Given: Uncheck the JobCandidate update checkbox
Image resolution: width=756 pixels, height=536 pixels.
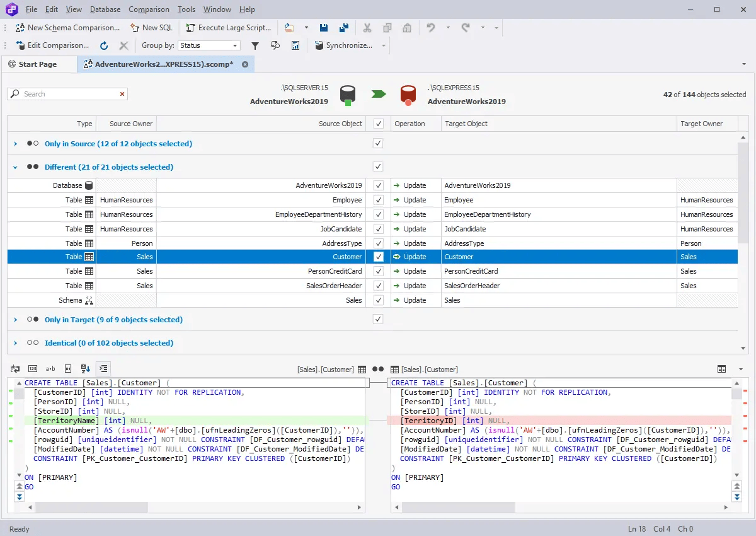Looking at the screenshot, I should (x=377, y=228).
